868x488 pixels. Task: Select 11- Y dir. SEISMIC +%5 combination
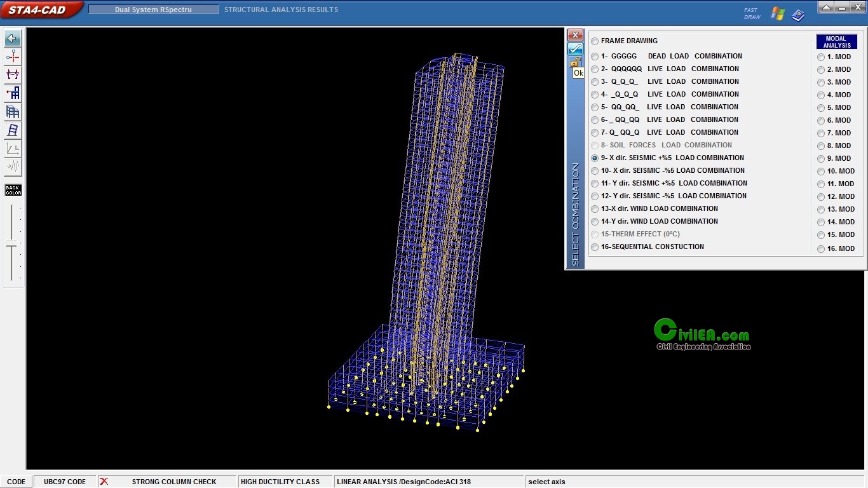pyautogui.click(x=669, y=183)
